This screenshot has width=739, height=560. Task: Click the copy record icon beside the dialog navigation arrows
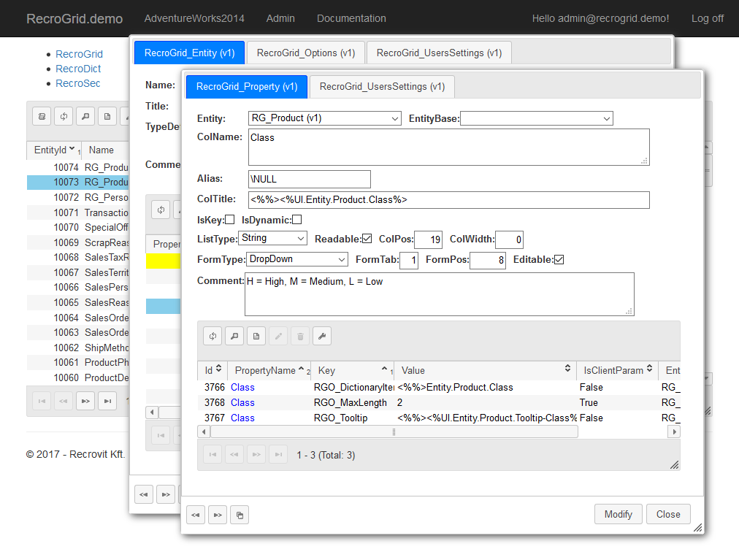point(240,515)
